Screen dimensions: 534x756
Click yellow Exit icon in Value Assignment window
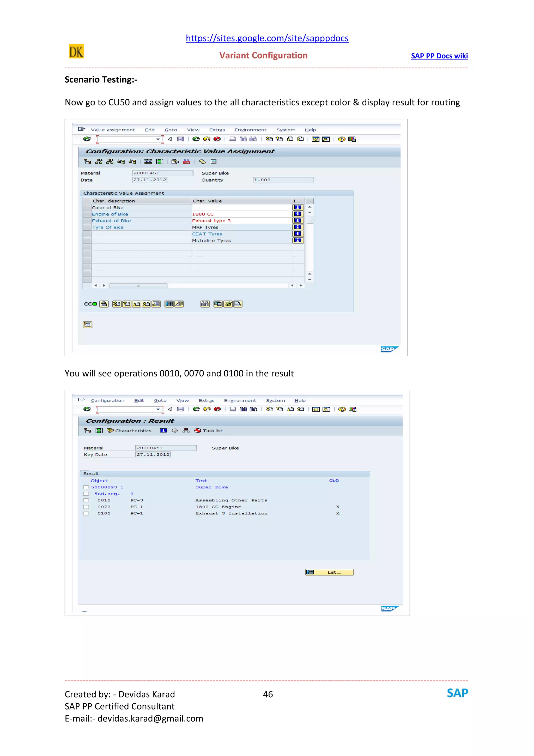(207, 139)
